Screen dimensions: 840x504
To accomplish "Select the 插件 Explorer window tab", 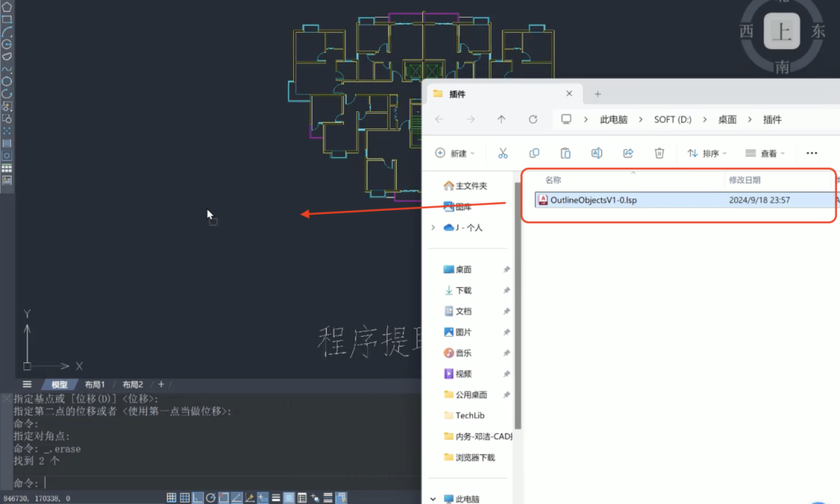I will 503,94.
